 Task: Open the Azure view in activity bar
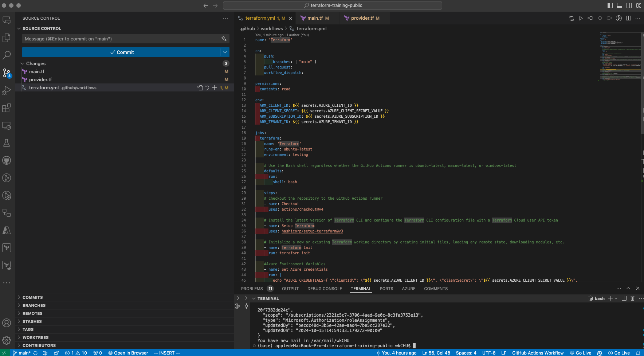(7, 230)
